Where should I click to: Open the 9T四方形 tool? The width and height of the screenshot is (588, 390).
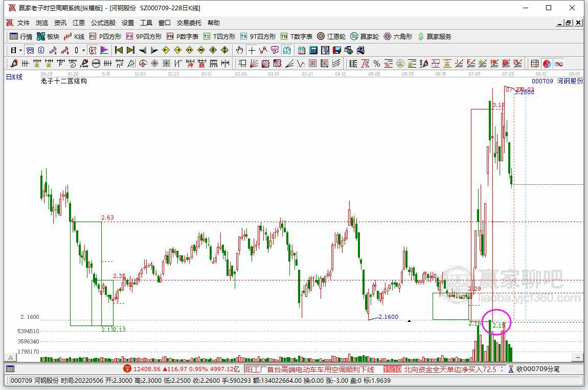click(258, 36)
